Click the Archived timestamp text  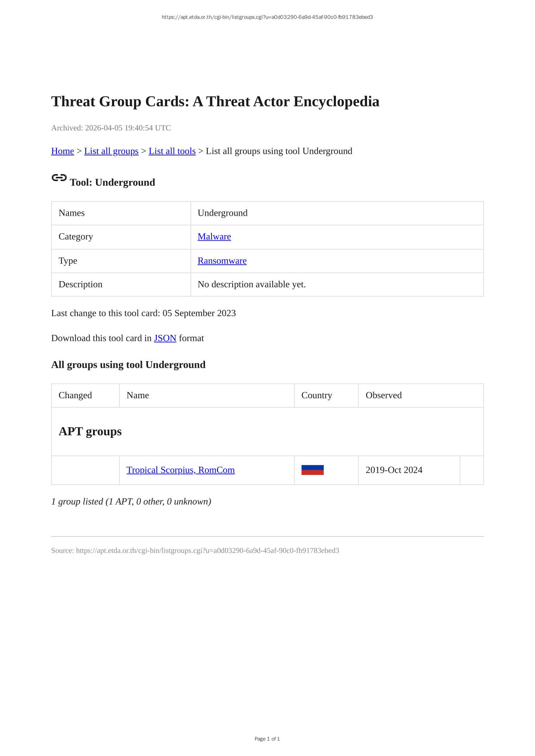111,128
